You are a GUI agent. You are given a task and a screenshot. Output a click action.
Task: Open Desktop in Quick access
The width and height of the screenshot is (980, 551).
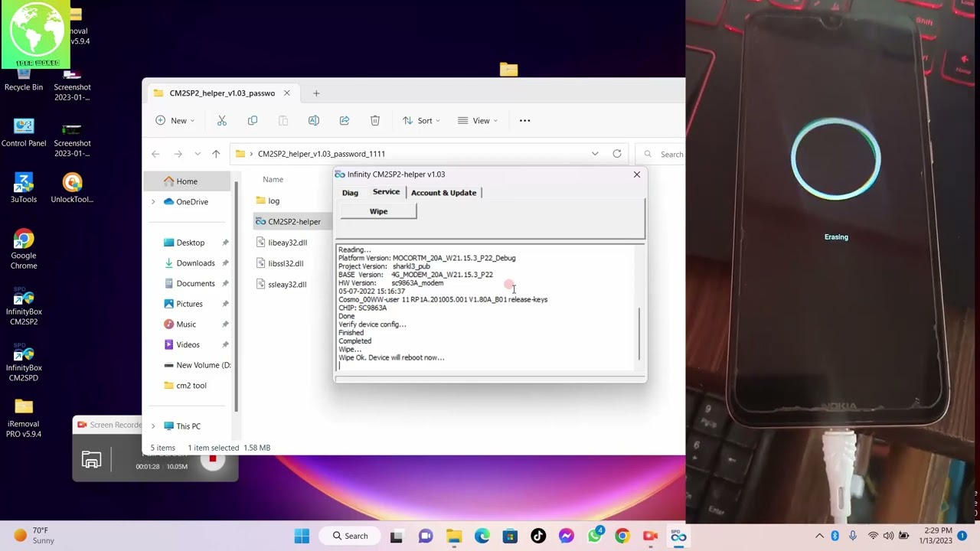coord(190,243)
